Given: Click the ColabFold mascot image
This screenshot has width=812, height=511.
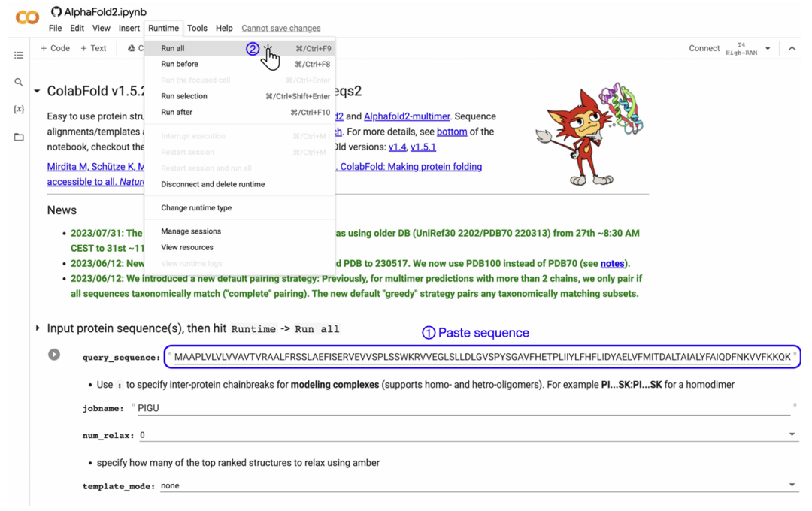Looking at the screenshot, I should tap(590, 134).
